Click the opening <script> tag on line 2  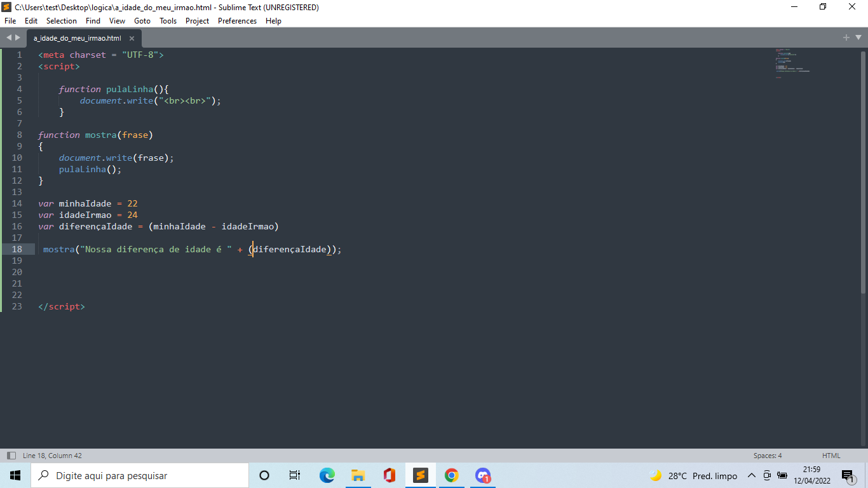[x=59, y=66]
